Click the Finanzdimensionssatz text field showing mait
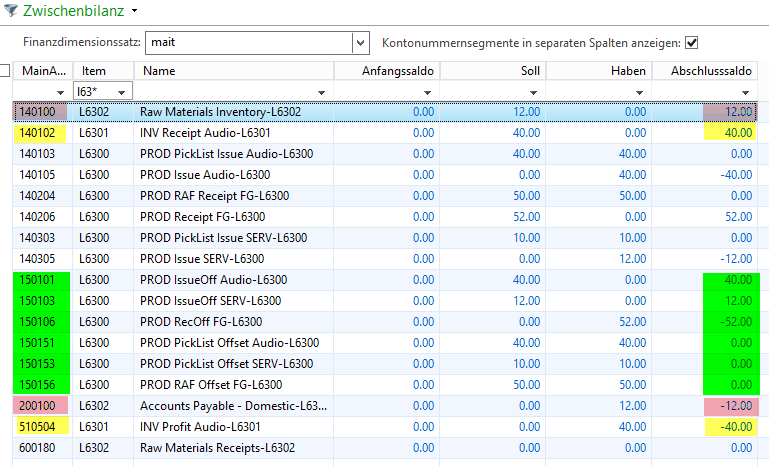769x466 pixels. (248, 43)
